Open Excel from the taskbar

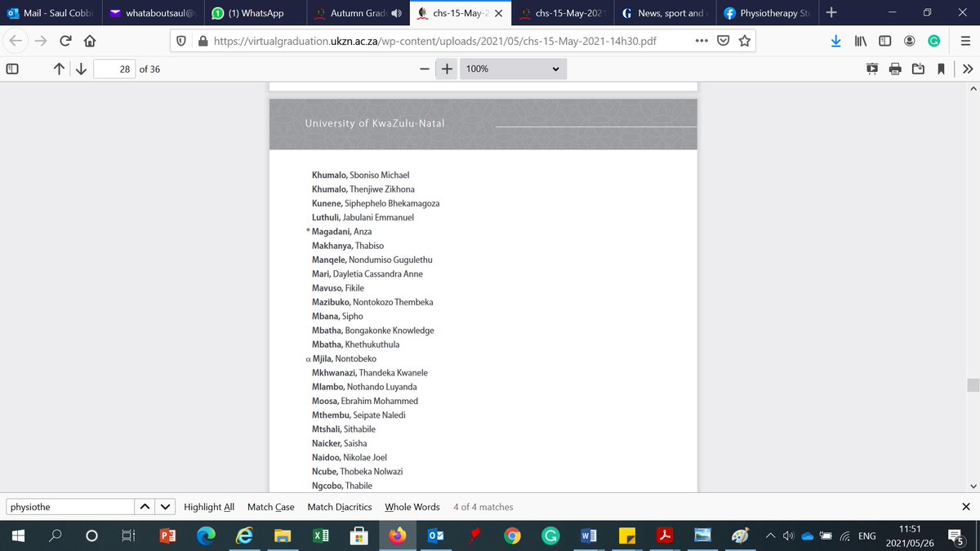320,535
